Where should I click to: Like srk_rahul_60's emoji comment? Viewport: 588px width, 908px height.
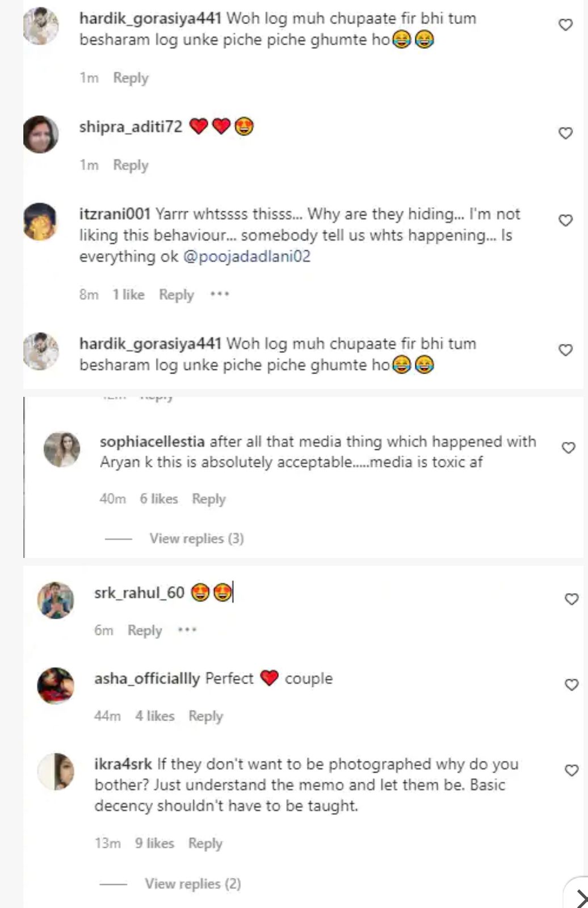(x=572, y=599)
